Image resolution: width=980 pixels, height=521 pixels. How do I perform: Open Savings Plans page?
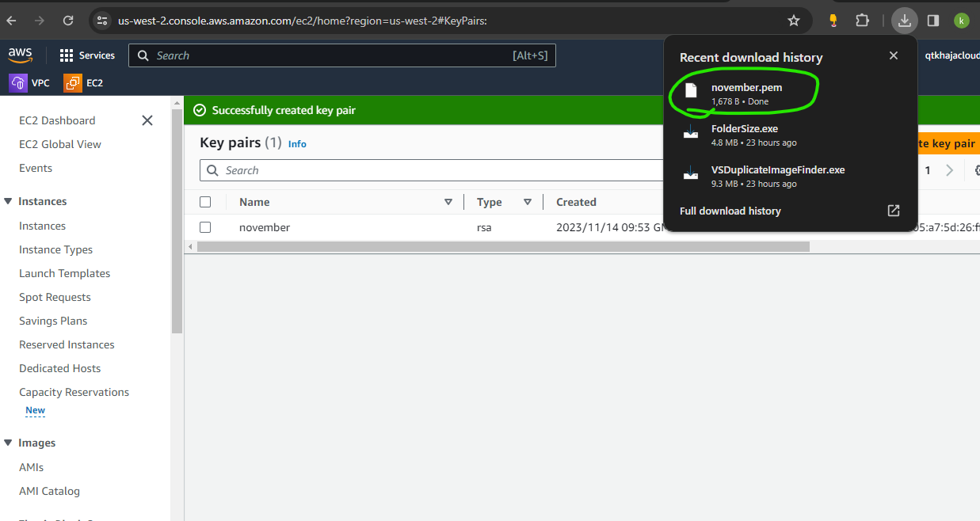pos(53,321)
